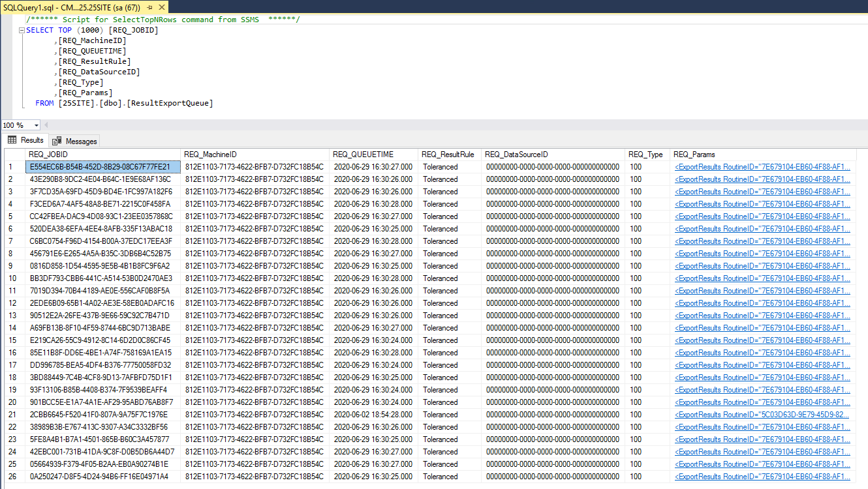Click the REQ_ResultRule column header
Image resolution: width=868 pixels, height=489 pixels.
pos(448,155)
